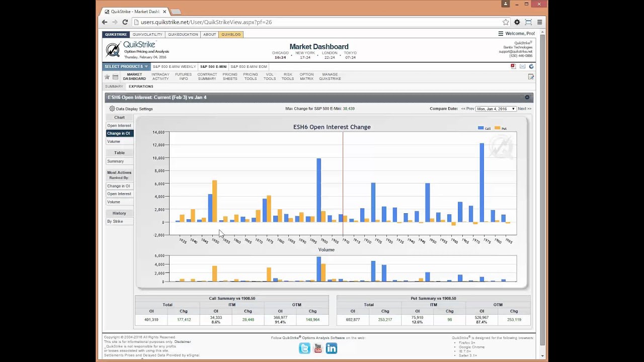
Task: Switch to the Expirations sub-tab
Action: (141, 86)
